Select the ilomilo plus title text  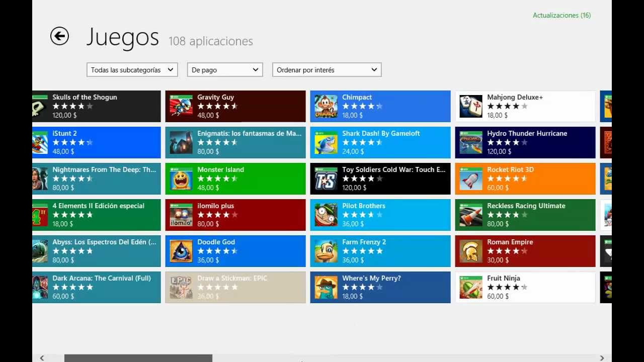pyautogui.click(x=215, y=206)
